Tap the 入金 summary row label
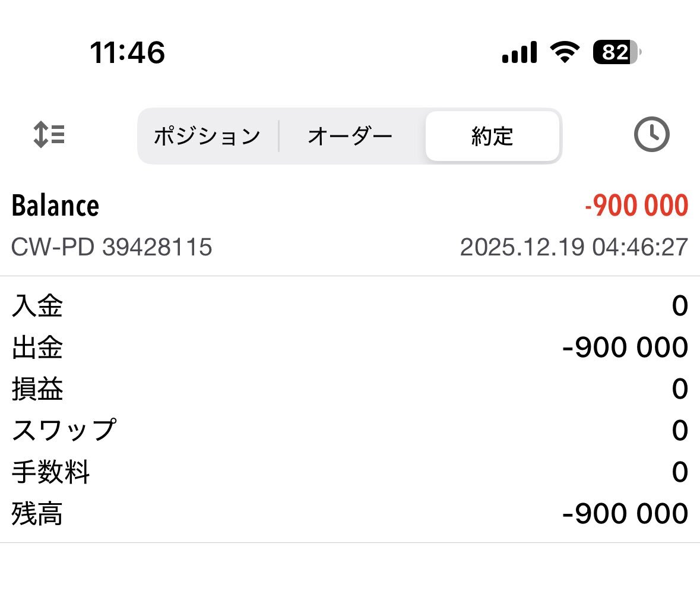 [37, 306]
